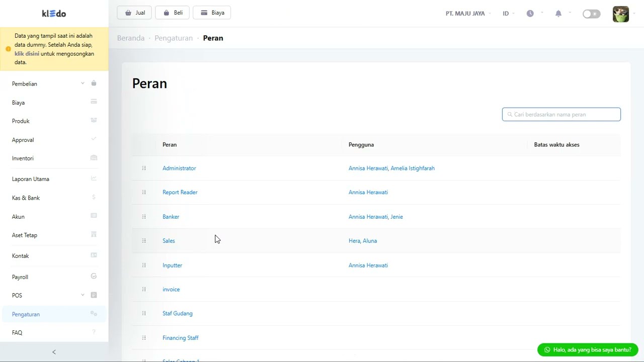The width and height of the screenshot is (644, 362).
Task: Click the drag handle for Report Reader row
Action: coord(144,192)
